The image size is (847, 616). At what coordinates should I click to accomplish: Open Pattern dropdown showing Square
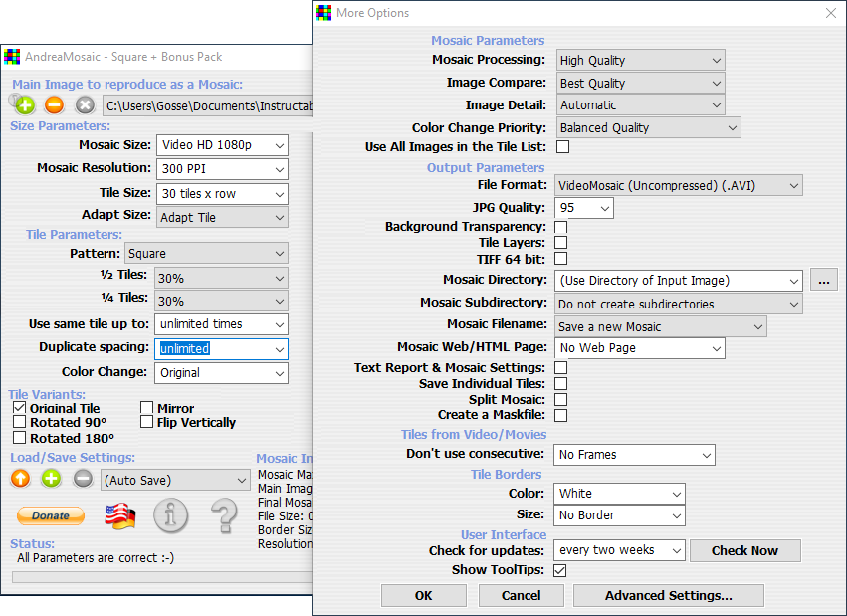tap(206, 253)
